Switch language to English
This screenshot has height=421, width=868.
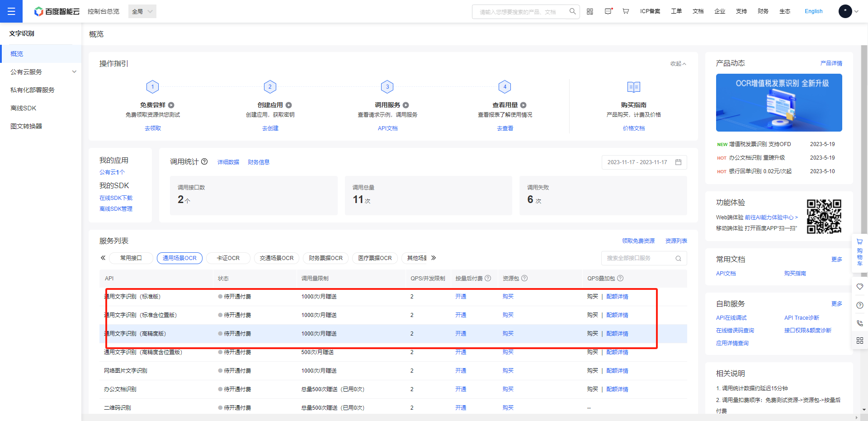(x=814, y=11)
